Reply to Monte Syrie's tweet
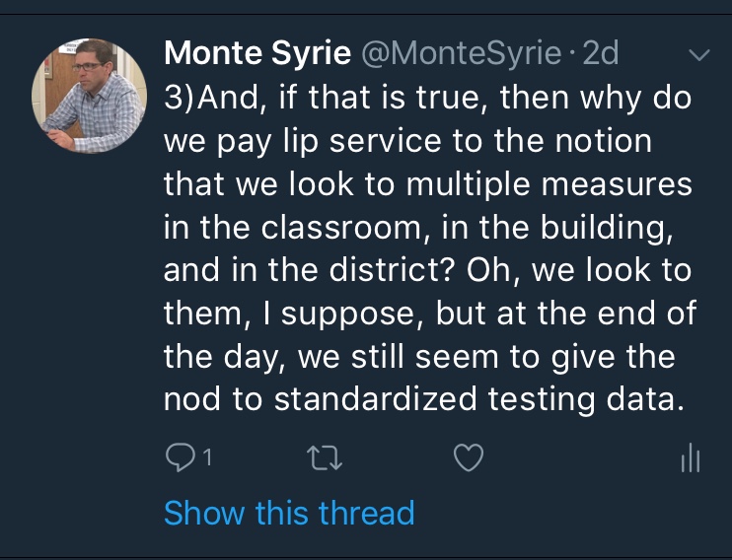 180,457
